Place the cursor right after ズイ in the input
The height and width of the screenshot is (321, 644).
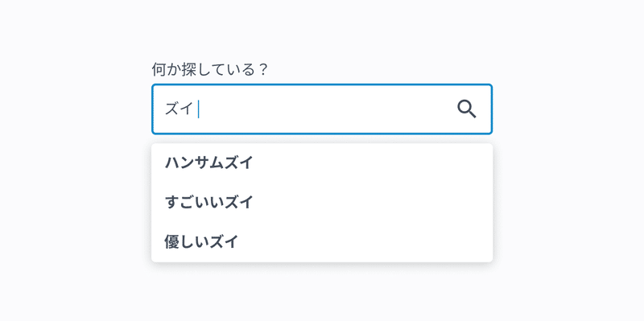198,109
